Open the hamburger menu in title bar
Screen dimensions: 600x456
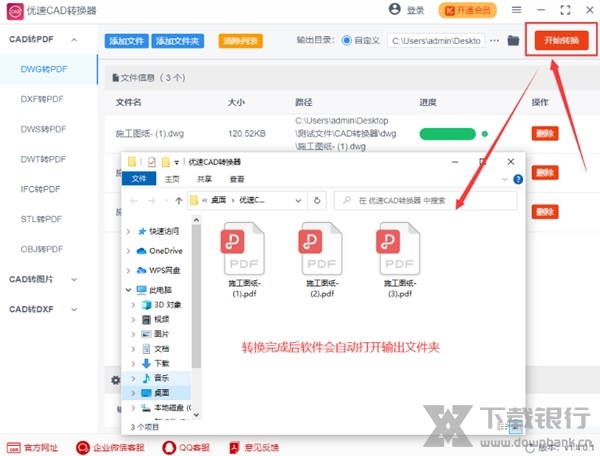516,10
